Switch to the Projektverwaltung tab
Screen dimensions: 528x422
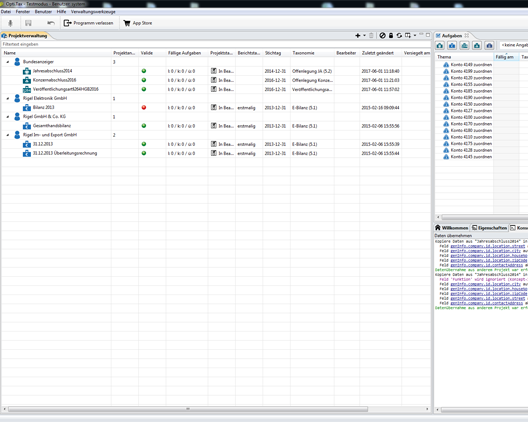(25, 36)
